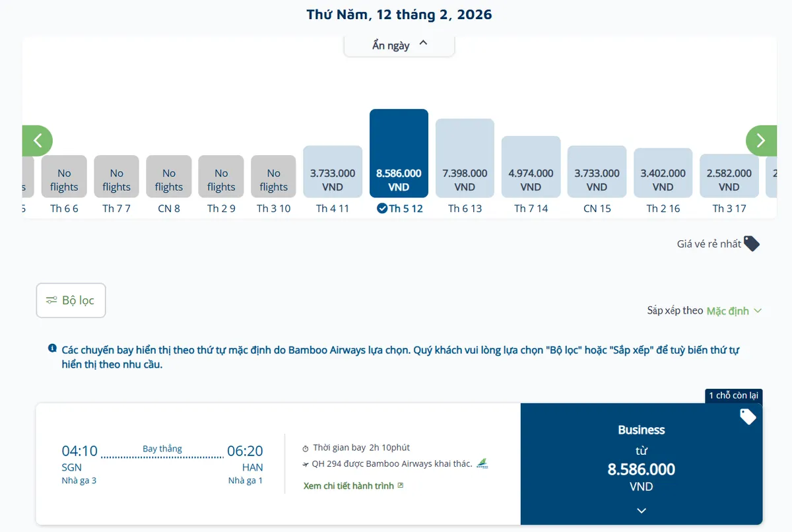Image resolution: width=792 pixels, height=532 pixels.
Task: Click the info icon beside the sorting notice
Action: point(52,349)
